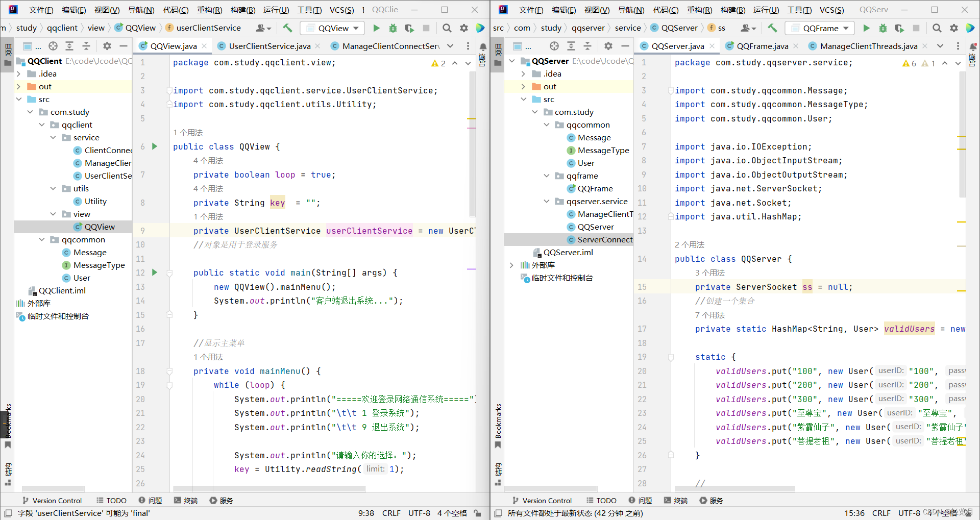Open Version Control panel in QQClient window
980x520 pixels.
point(52,501)
